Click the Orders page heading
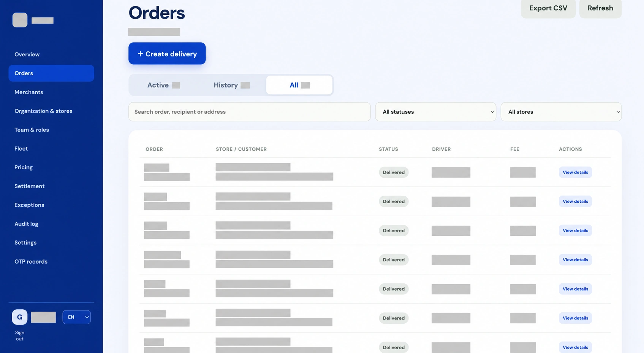Image resolution: width=644 pixels, height=353 pixels. 157,13
